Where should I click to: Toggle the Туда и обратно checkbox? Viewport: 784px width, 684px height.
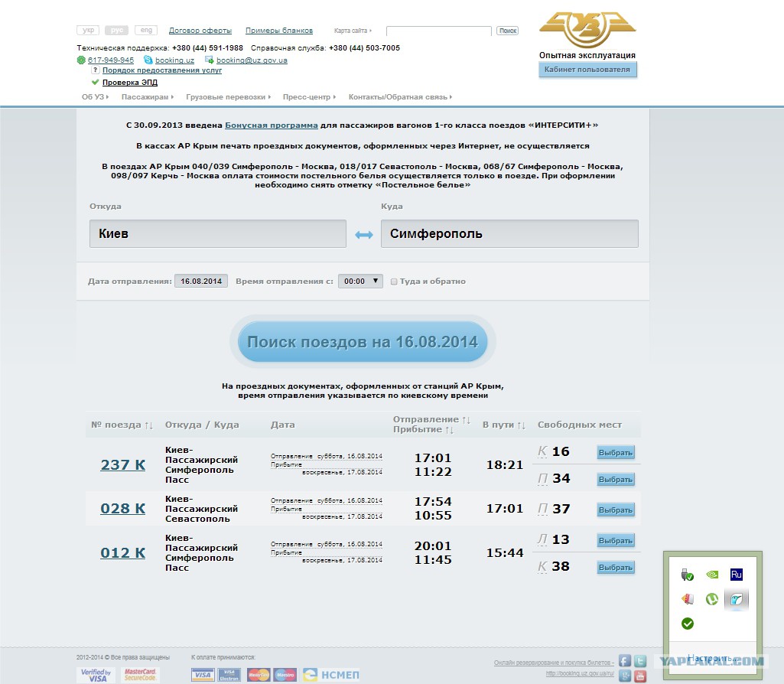(394, 282)
